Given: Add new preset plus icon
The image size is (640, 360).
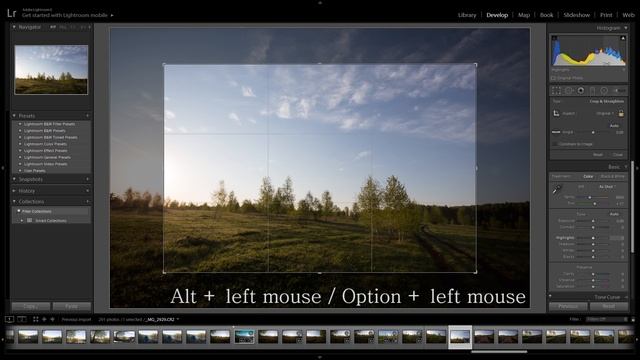Looking at the screenshot, I should pyautogui.click(x=87, y=116).
